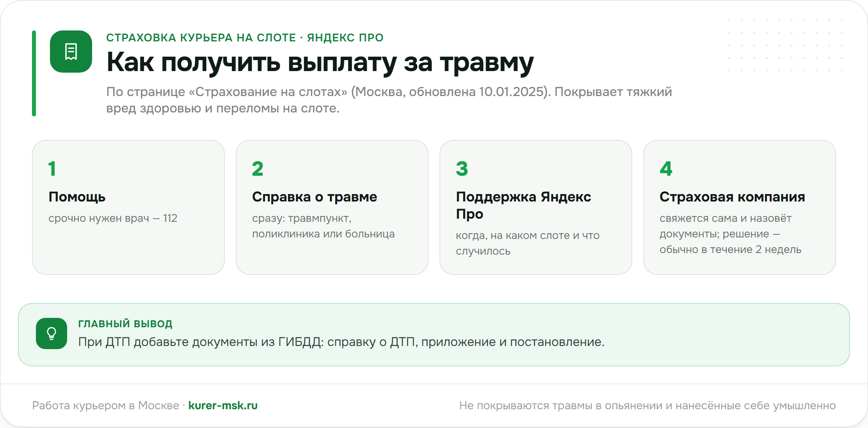The image size is (868, 428).
Task: Click the step number 2
Action: point(258,169)
